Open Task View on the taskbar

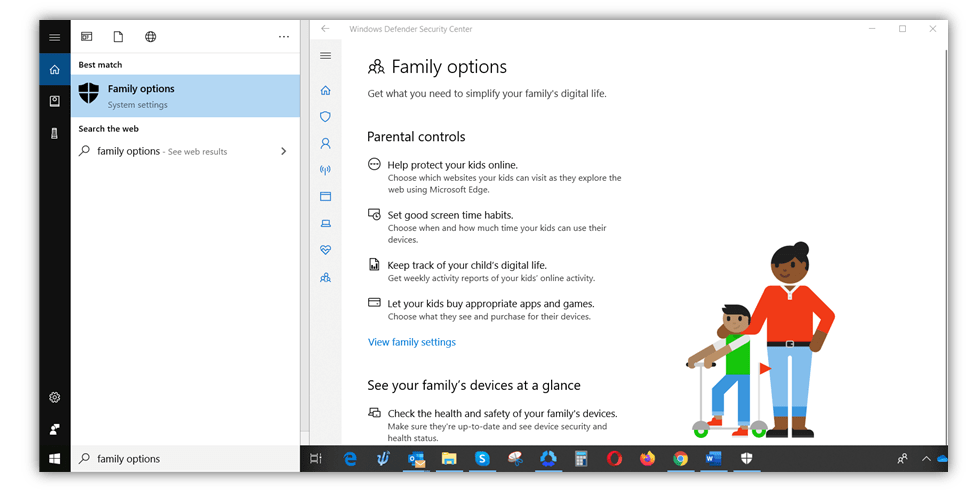[316, 459]
